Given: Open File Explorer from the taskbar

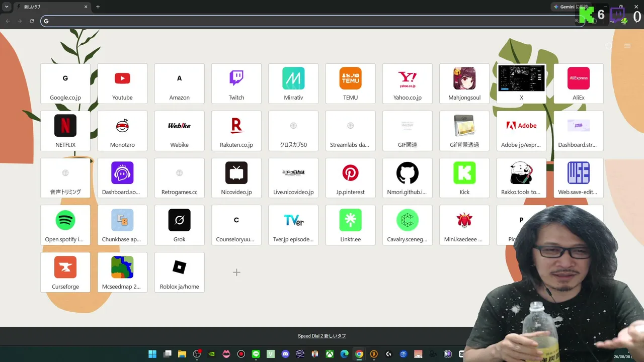Looking at the screenshot, I should (182, 354).
